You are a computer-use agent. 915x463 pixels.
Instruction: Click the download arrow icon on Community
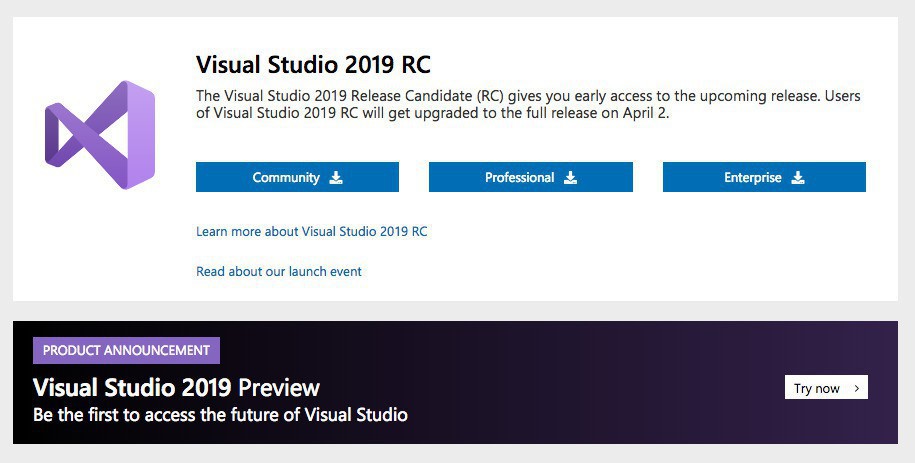pos(336,178)
